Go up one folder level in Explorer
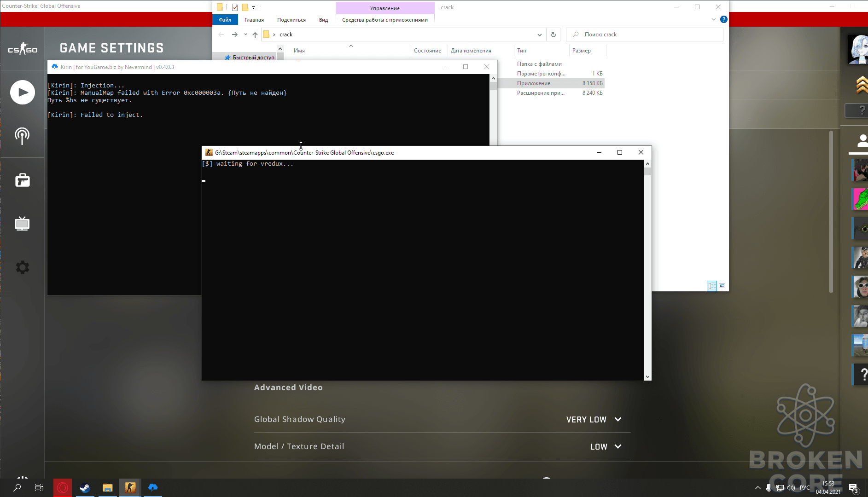This screenshot has height=497, width=868. [x=255, y=35]
